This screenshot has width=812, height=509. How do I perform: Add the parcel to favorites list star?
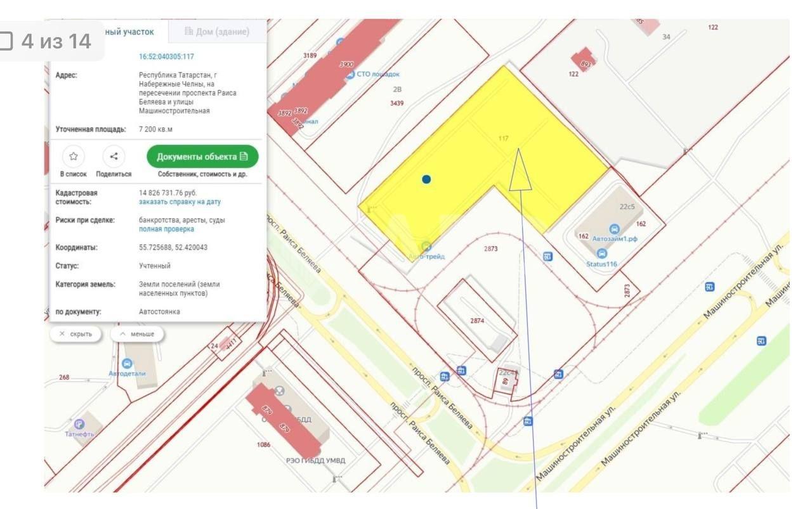coord(74,156)
